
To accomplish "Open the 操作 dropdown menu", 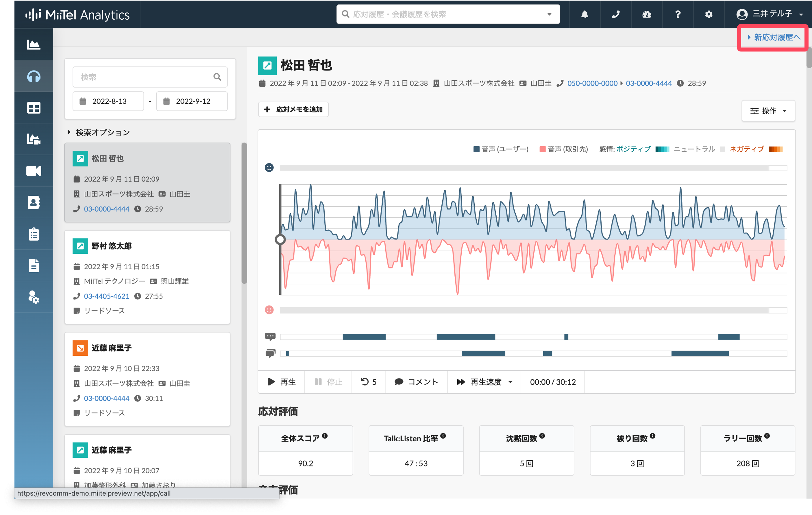I will 768,111.
